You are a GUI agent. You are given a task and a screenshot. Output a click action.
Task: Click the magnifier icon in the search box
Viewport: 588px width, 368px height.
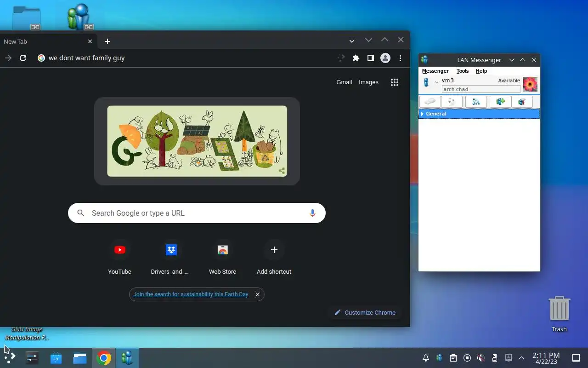81,213
